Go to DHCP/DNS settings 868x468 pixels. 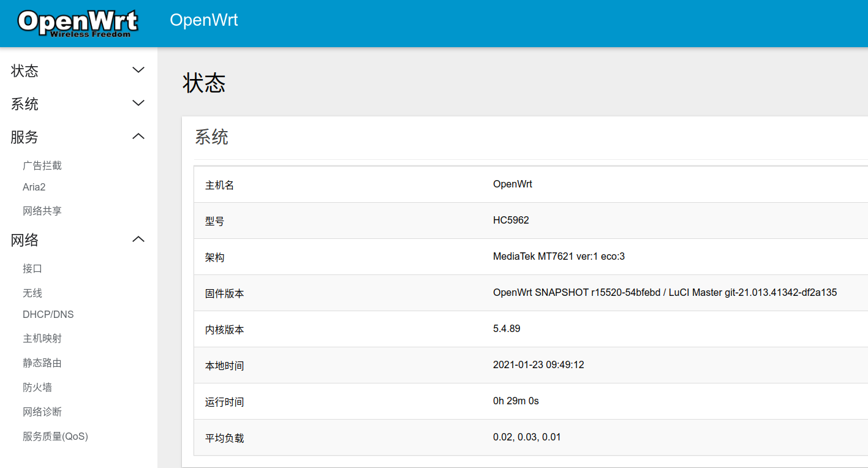click(x=48, y=314)
